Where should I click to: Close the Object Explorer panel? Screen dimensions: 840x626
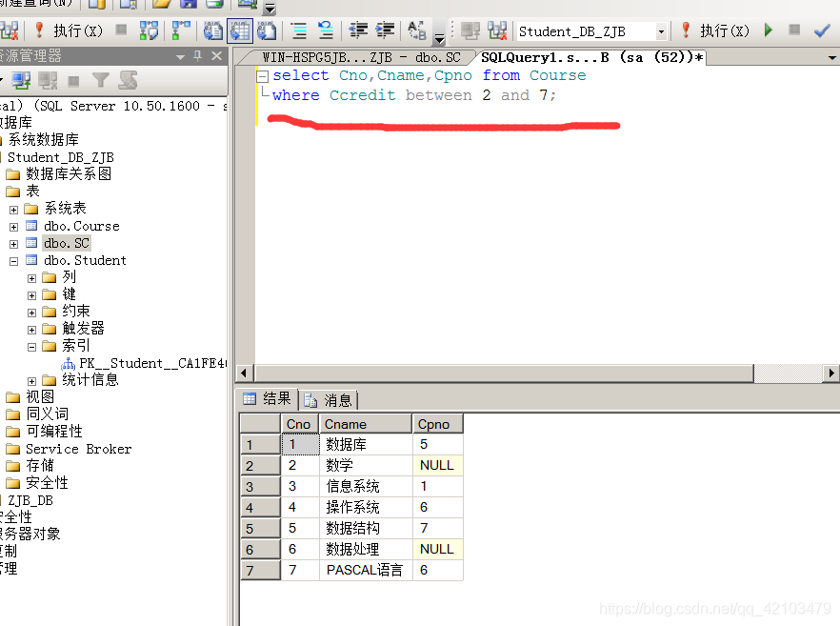(216, 55)
